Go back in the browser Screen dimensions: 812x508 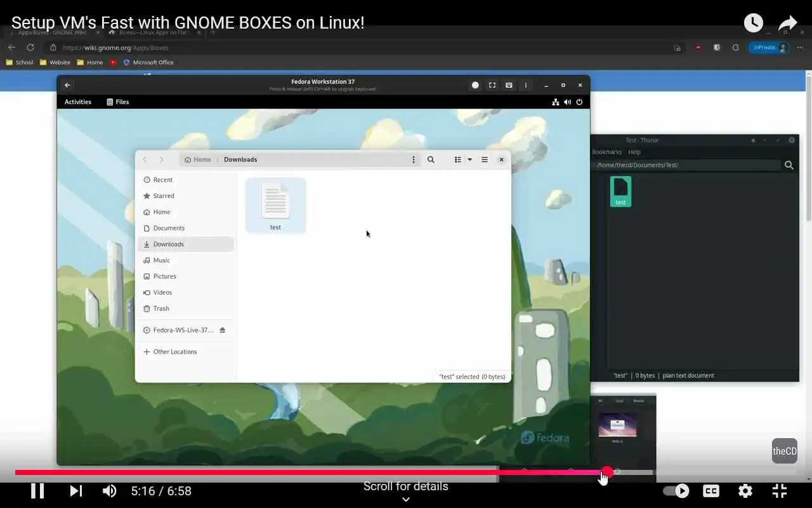(x=11, y=48)
